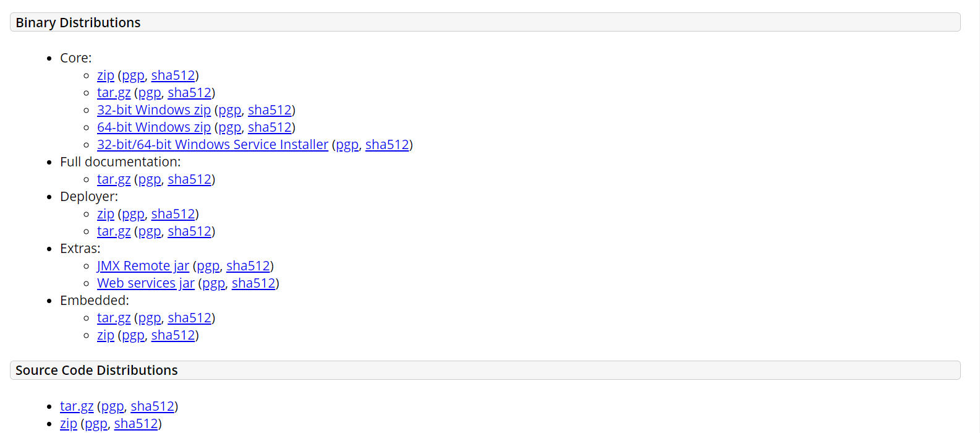Download the Embedded tar.gz package
980x433 pixels.
click(x=114, y=318)
